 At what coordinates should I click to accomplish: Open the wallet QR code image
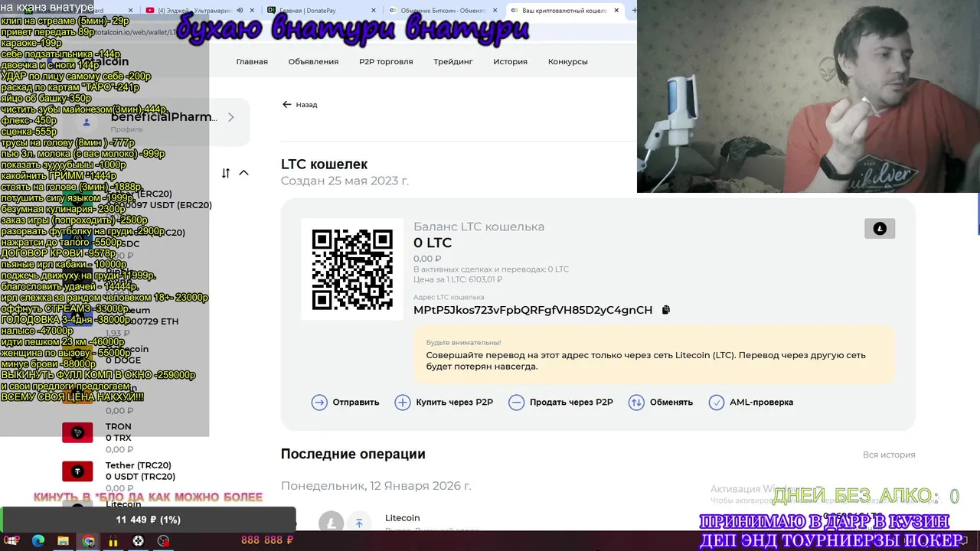pos(352,269)
